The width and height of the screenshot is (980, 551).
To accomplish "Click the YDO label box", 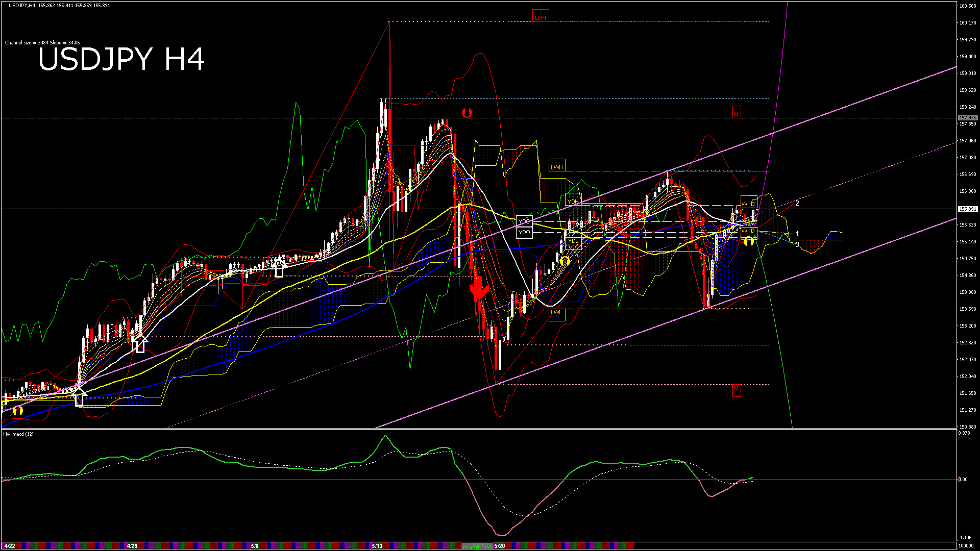I will [524, 233].
